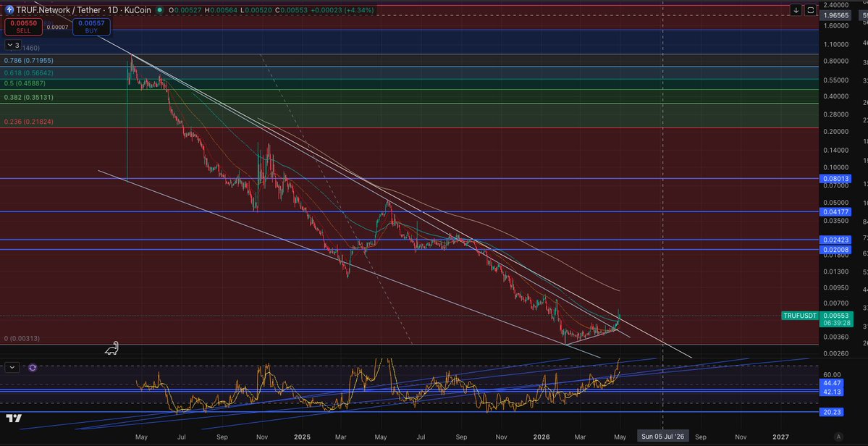Click the 0 (0.00313) Fibonacci label

pyautogui.click(x=22, y=338)
